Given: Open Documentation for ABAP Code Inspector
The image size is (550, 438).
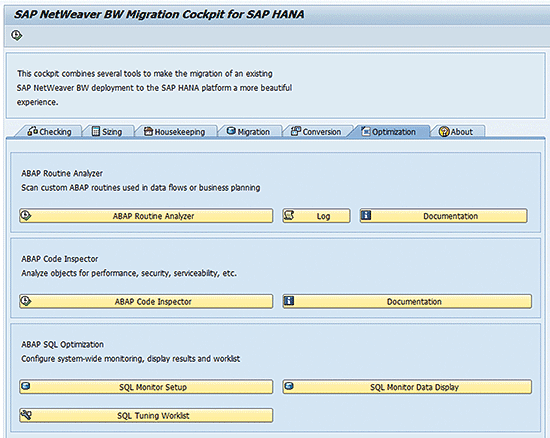Looking at the screenshot, I should click(407, 301).
